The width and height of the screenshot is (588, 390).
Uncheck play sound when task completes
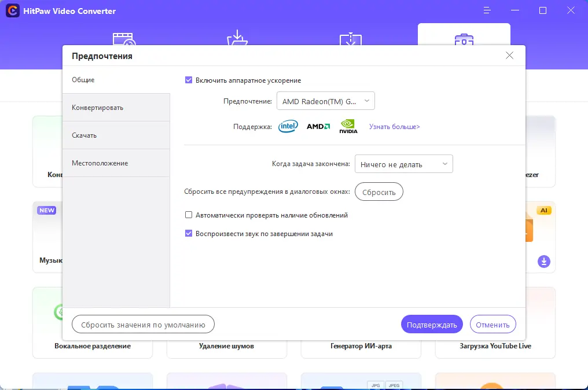[x=188, y=233]
